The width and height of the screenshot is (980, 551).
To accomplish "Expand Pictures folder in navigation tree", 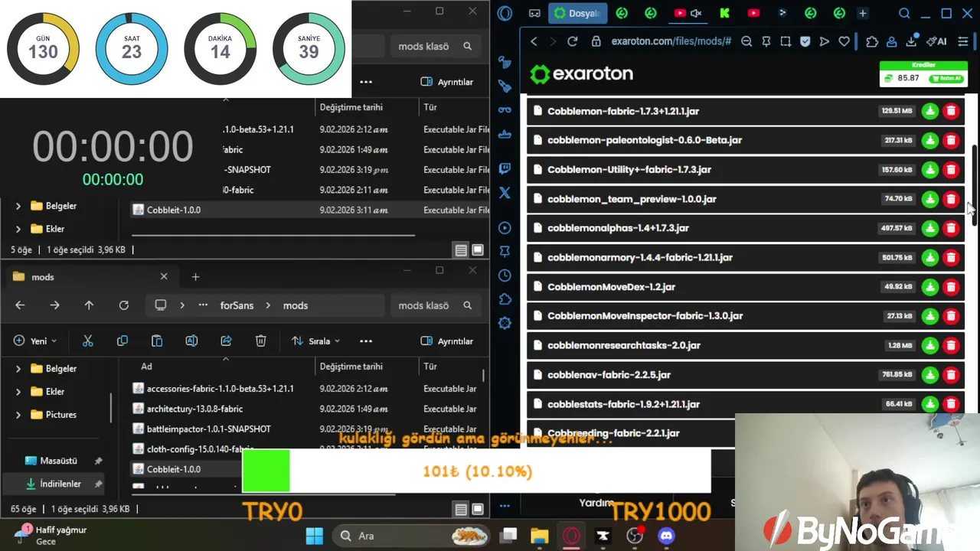I will coord(18,415).
